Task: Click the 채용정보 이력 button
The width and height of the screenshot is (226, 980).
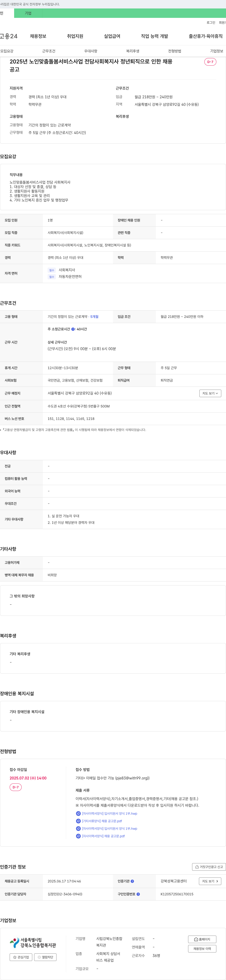Action: [202, 949]
